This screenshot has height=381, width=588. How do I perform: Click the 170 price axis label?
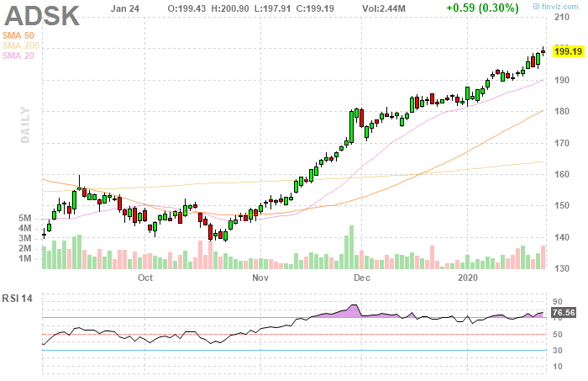[x=562, y=143]
